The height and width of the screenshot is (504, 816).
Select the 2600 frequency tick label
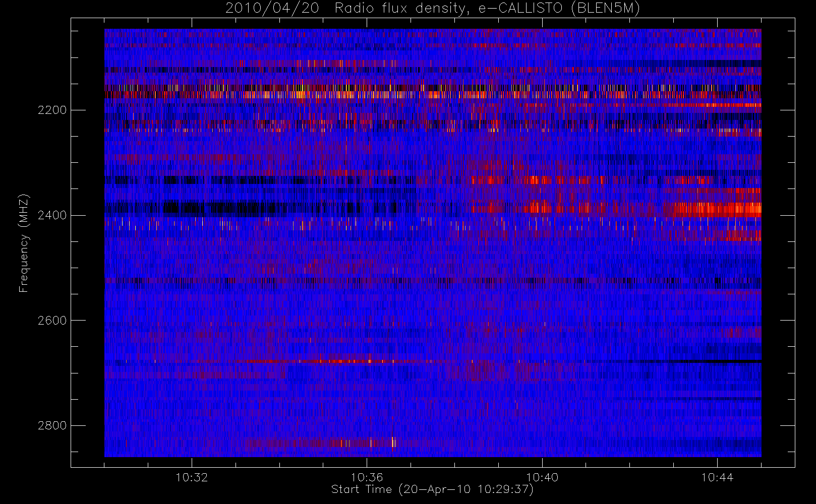click(52, 321)
